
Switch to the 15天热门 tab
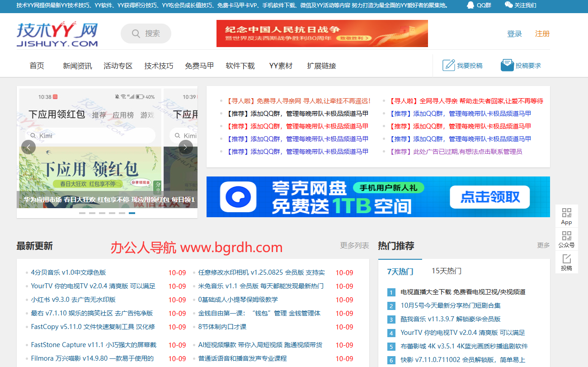[446, 271]
